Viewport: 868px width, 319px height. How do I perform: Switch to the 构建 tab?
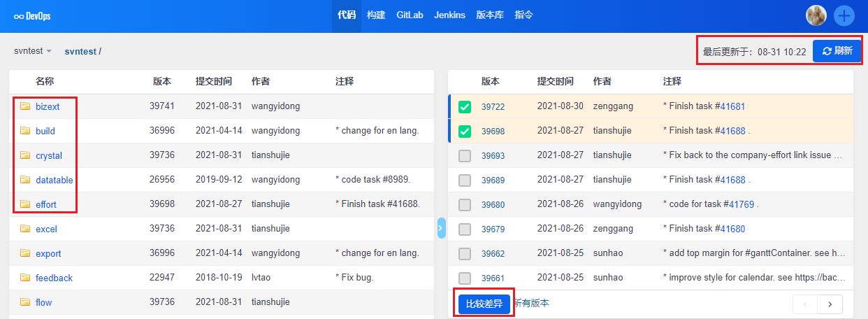[x=376, y=15]
